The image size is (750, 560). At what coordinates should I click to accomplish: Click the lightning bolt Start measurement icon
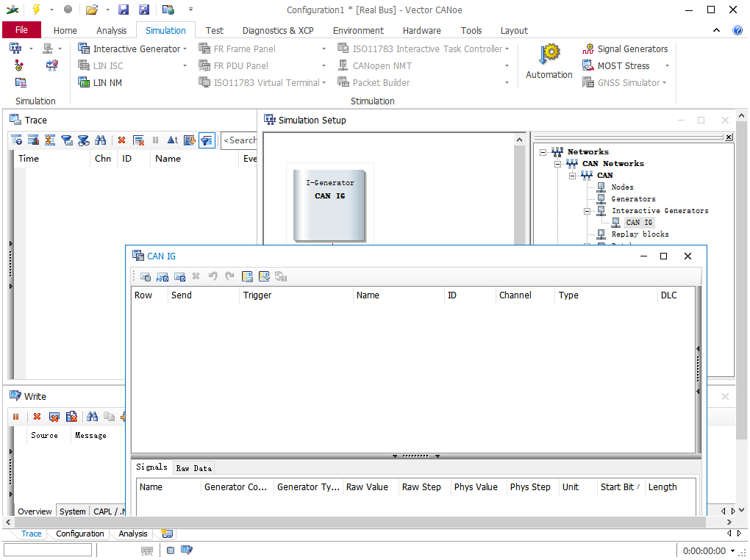[36, 10]
